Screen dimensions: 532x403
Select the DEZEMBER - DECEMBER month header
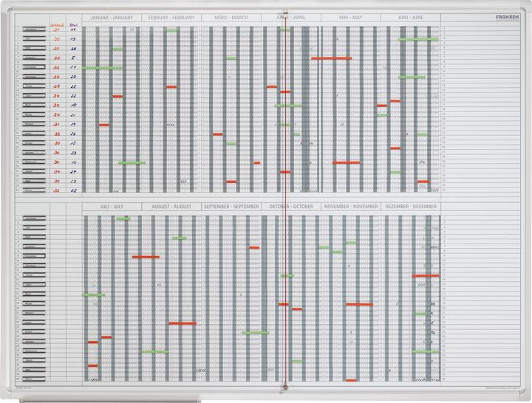click(x=411, y=207)
